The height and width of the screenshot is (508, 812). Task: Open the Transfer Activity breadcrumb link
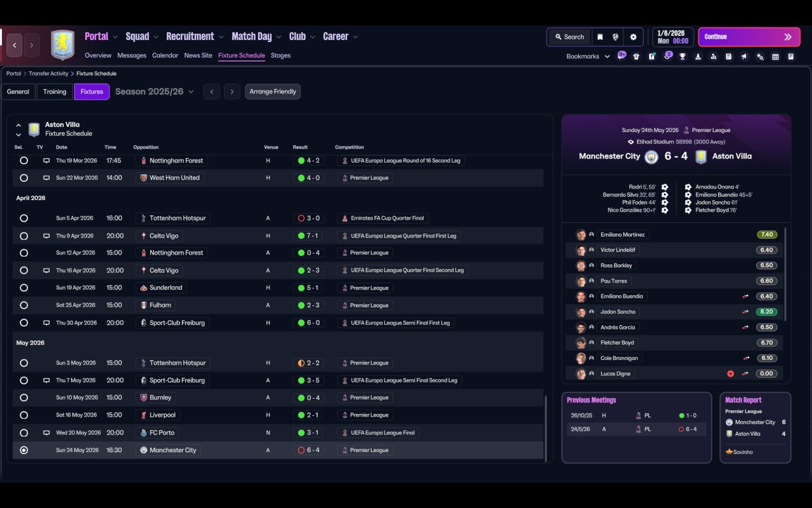(x=48, y=74)
